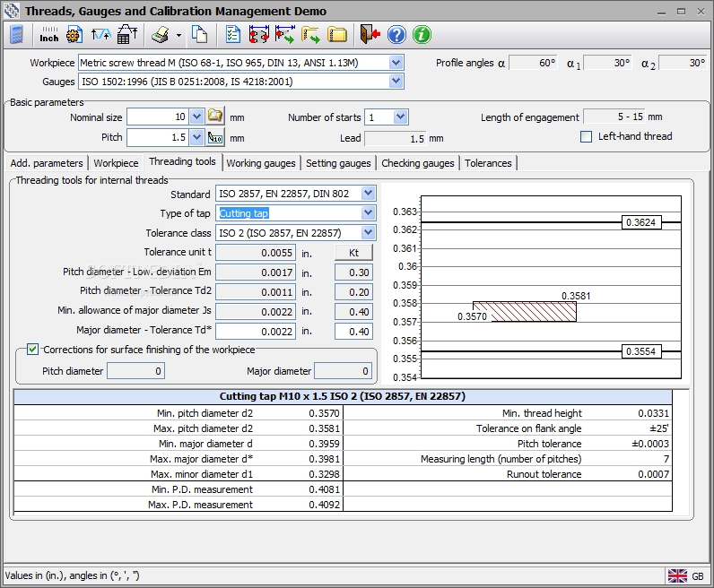The width and height of the screenshot is (714, 588).
Task: Click the calculator icon in the toolbar
Action: (16, 35)
